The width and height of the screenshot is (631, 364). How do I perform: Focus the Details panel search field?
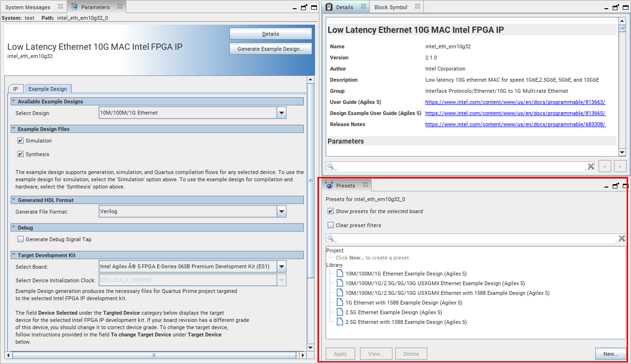point(461,166)
